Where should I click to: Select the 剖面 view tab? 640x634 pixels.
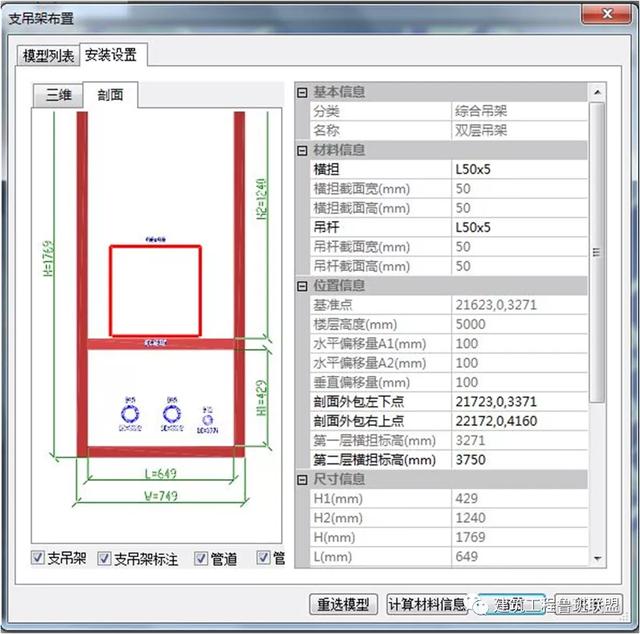pyautogui.click(x=110, y=95)
